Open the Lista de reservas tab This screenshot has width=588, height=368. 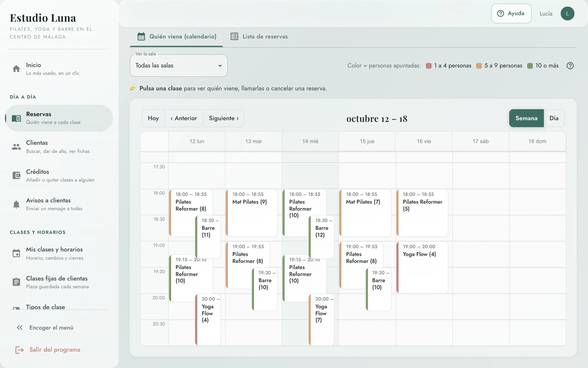tap(259, 37)
